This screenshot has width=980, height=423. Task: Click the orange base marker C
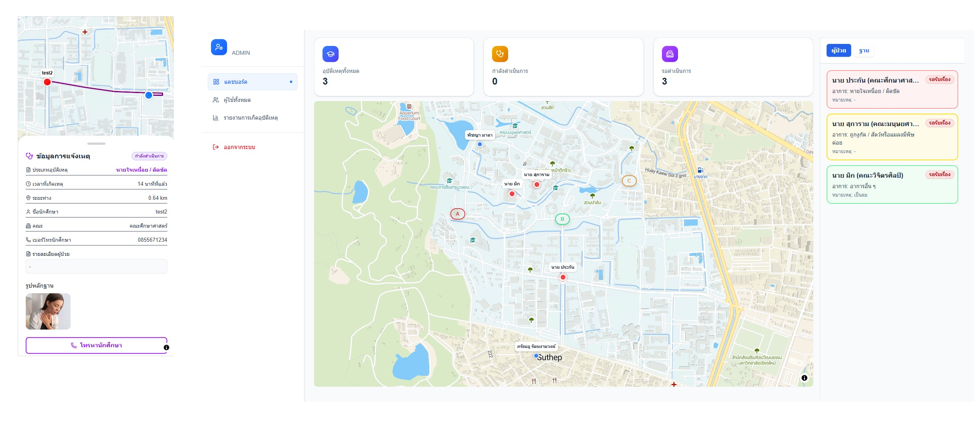point(629,181)
